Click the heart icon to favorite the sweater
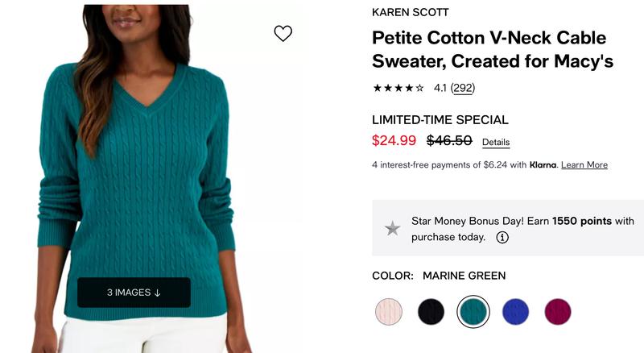The width and height of the screenshot is (644, 353). [283, 33]
